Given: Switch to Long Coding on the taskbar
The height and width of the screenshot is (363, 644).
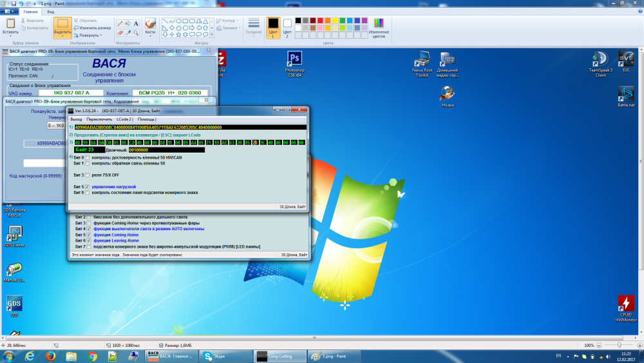Looking at the screenshot, I should [279, 356].
